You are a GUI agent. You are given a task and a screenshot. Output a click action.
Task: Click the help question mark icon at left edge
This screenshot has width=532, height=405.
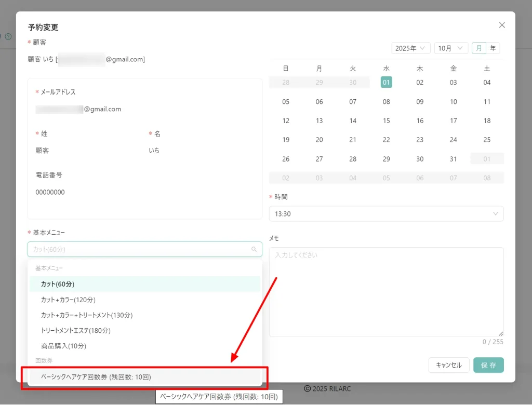pyautogui.click(x=8, y=37)
